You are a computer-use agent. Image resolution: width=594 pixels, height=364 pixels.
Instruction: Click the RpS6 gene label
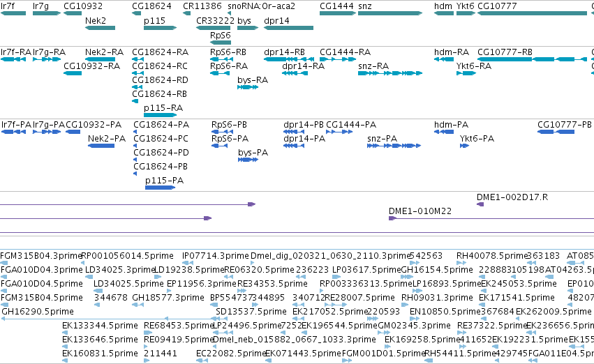coord(220,35)
